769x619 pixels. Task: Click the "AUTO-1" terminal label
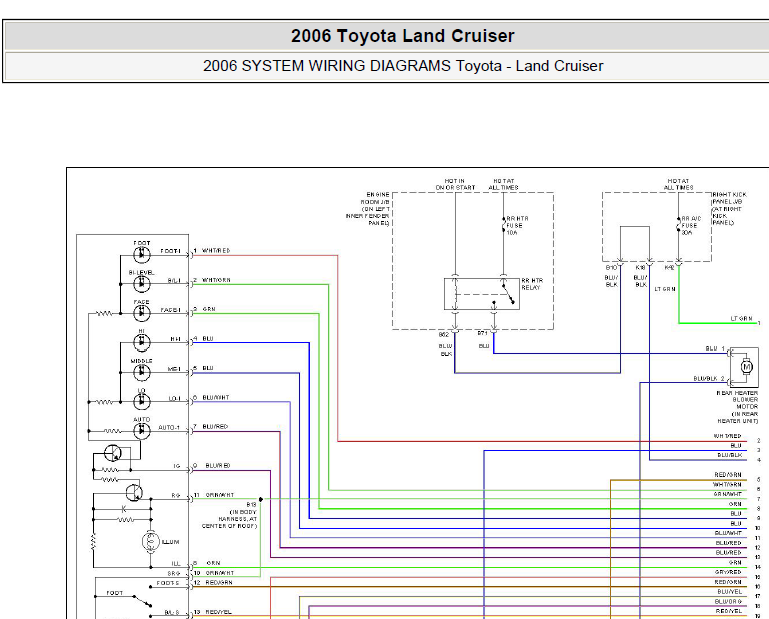click(x=169, y=428)
